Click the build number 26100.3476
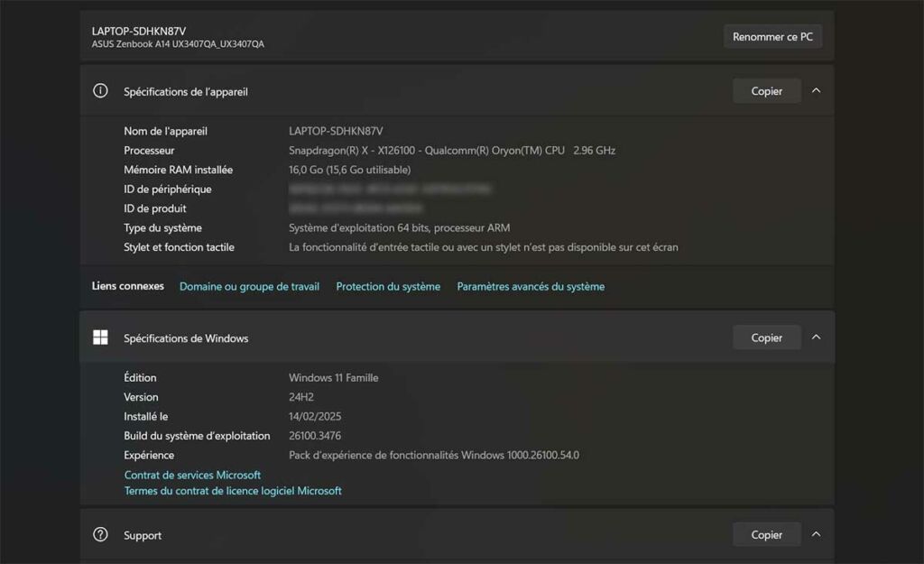This screenshot has width=924, height=564. (x=315, y=436)
